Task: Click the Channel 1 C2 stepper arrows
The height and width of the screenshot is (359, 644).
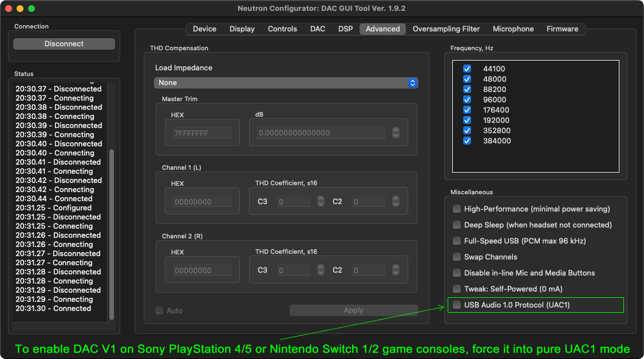Action: coord(396,201)
